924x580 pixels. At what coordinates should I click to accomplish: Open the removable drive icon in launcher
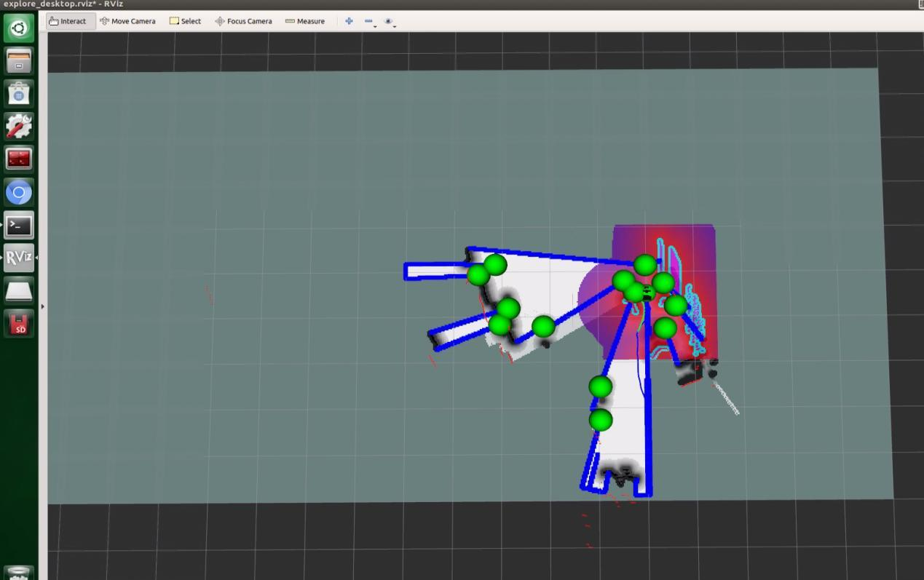coord(19,290)
